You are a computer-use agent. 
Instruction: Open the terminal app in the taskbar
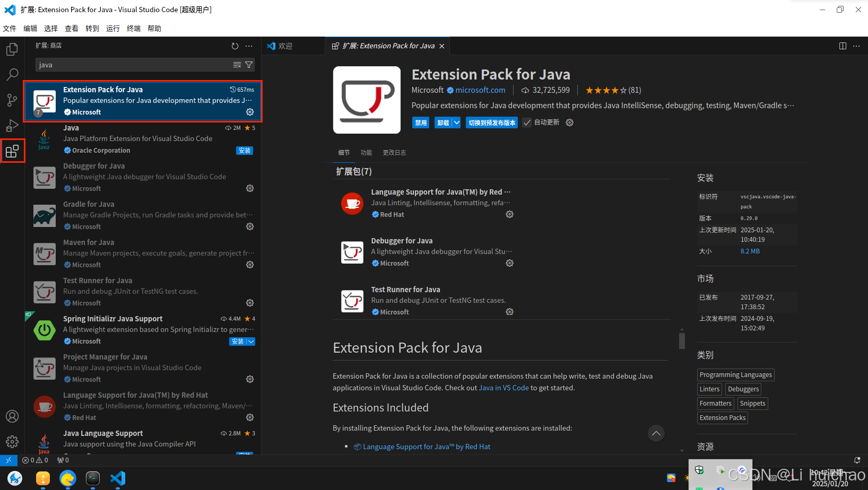tap(93, 478)
